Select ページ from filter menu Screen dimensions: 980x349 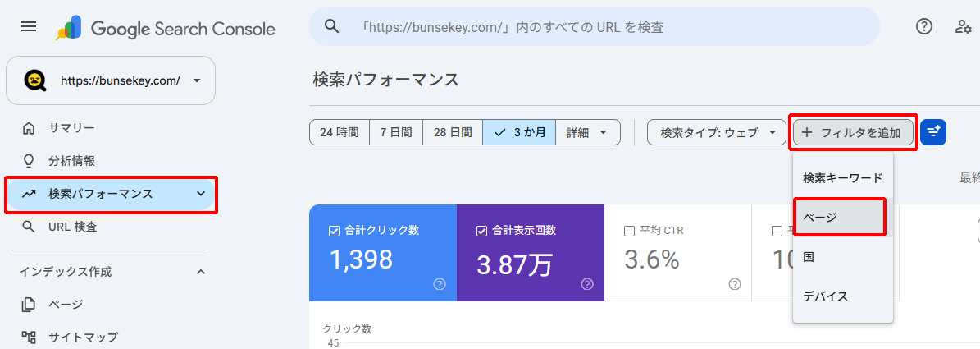coord(842,217)
